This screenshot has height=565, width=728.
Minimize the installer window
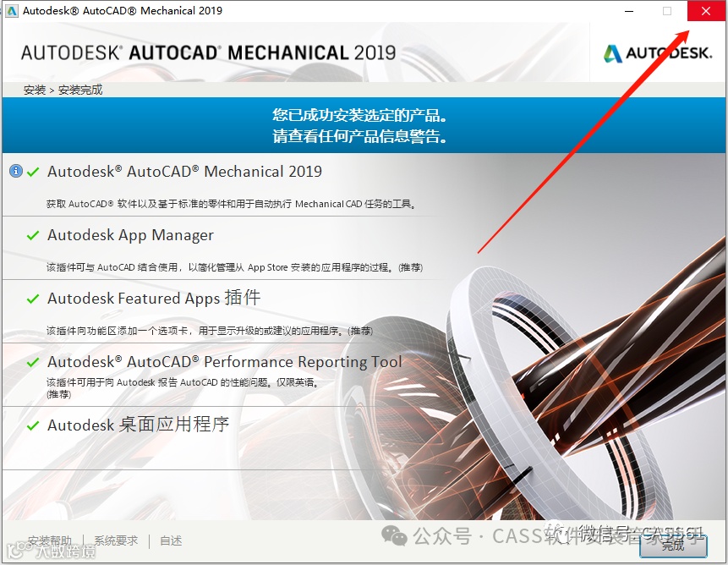[629, 11]
